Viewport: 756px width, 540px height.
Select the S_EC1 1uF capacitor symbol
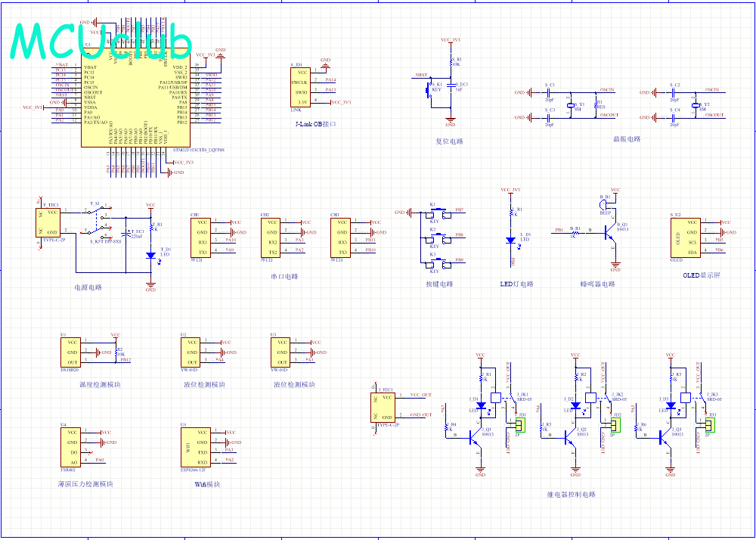coord(451,85)
